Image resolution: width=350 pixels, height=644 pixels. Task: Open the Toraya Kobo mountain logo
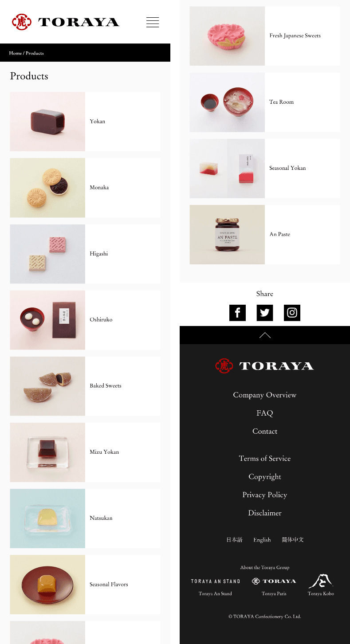tap(321, 581)
